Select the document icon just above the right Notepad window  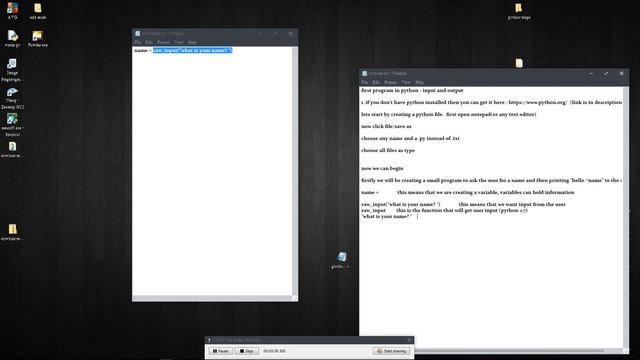point(519,63)
